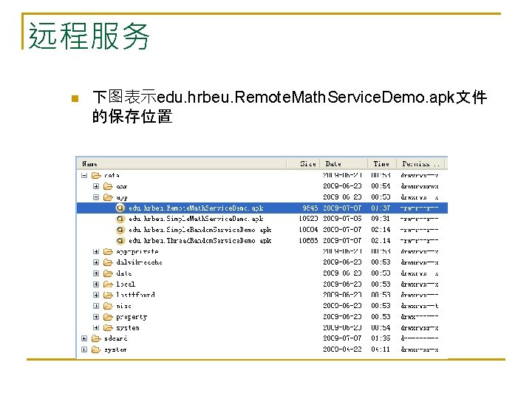
Task: Expand the nested data folder node
Action: tap(96, 273)
